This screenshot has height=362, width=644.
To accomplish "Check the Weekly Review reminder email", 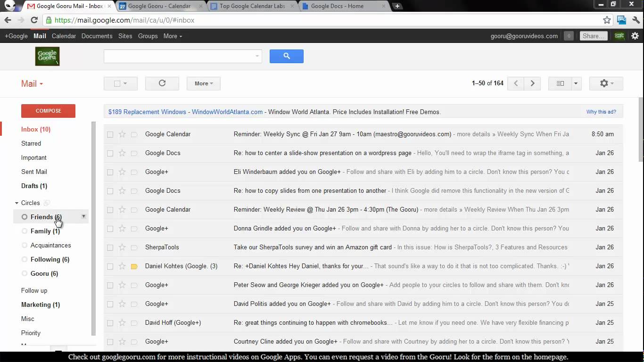I will [110, 210].
